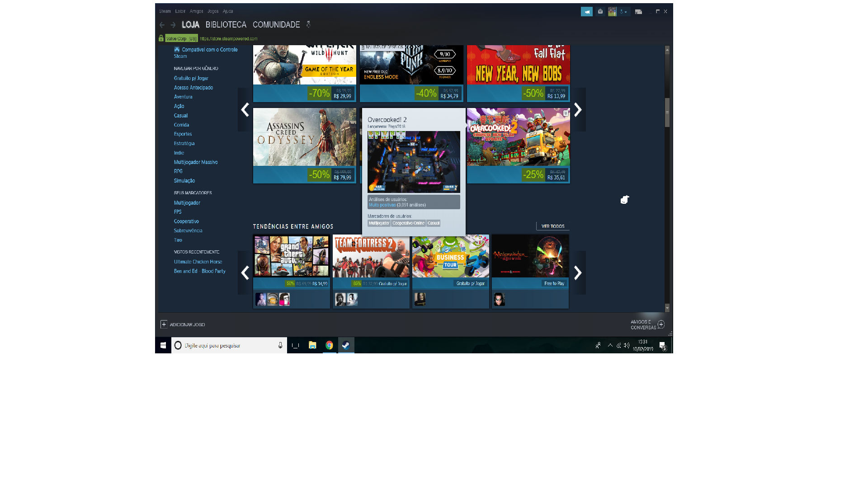Image resolution: width=868 pixels, height=488 pixels.
Task: Browse the Corrida genre
Action: pos(181,125)
